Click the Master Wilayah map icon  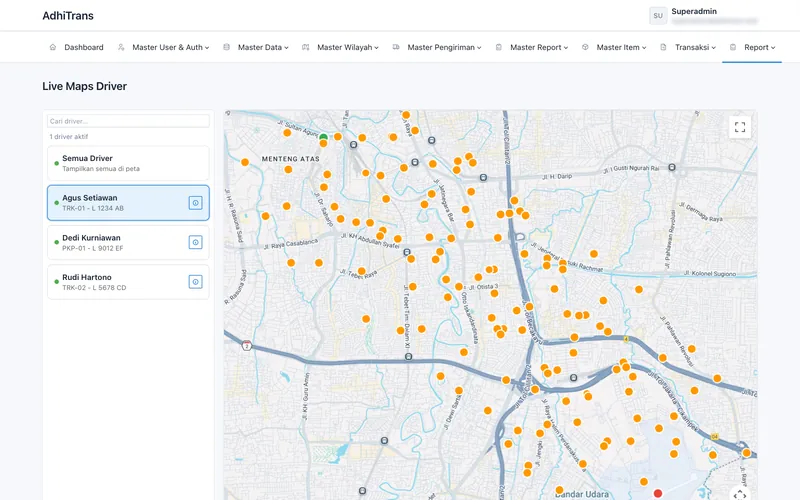tap(306, 47)
